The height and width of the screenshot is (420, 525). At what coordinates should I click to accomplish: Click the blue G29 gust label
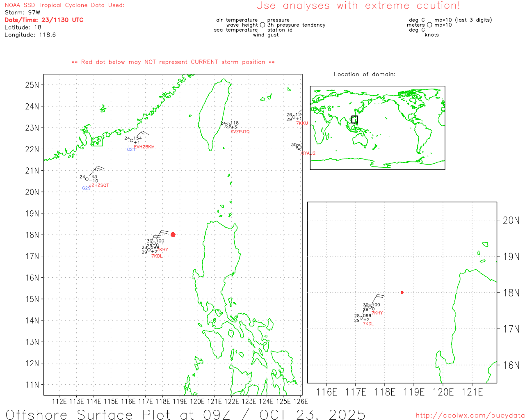(x=86, y=188)
